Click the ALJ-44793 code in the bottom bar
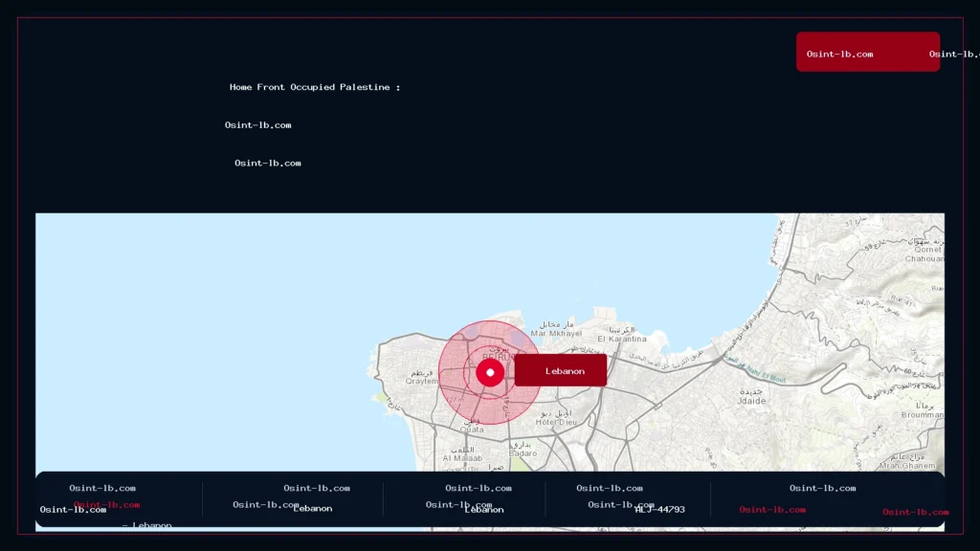Viewport: 980px width, 551px height. pyautogui.click(x=659, y=509)
